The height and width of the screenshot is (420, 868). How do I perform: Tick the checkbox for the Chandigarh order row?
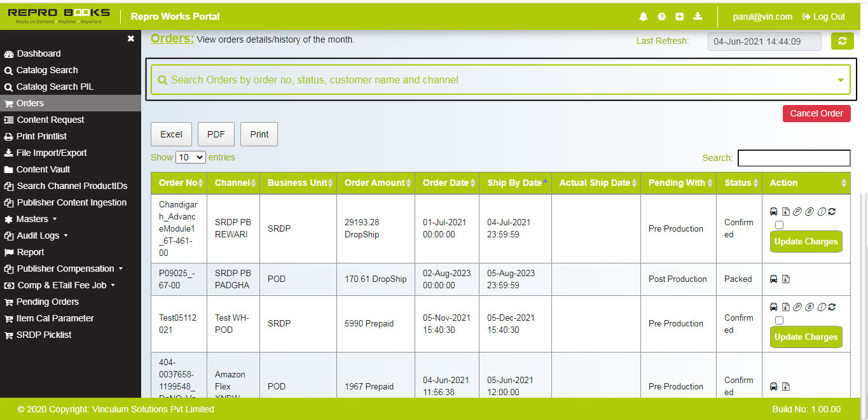pyautogui.click(x=779, y=225)
